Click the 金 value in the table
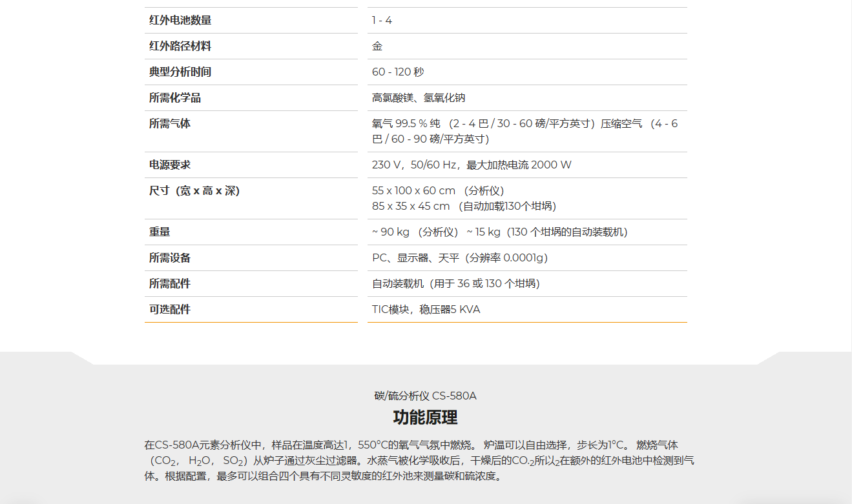Screen dimensions: 852x504 [x=377, y=46]
